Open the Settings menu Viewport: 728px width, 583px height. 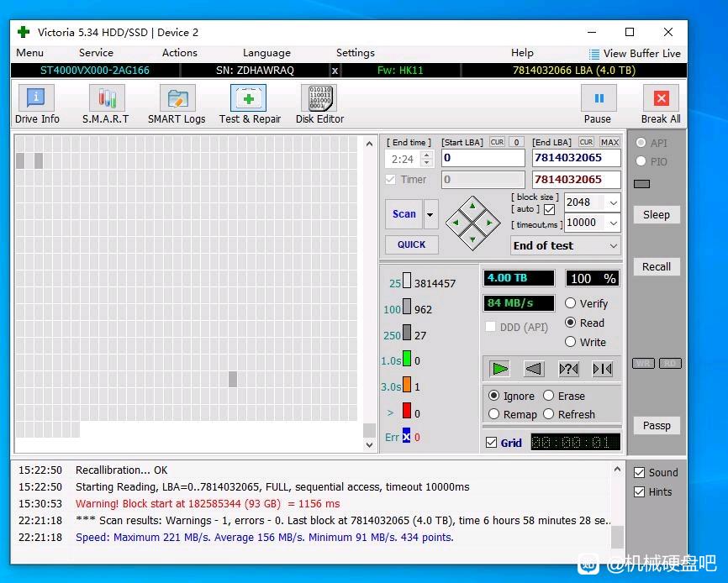(x=356, y=53)
